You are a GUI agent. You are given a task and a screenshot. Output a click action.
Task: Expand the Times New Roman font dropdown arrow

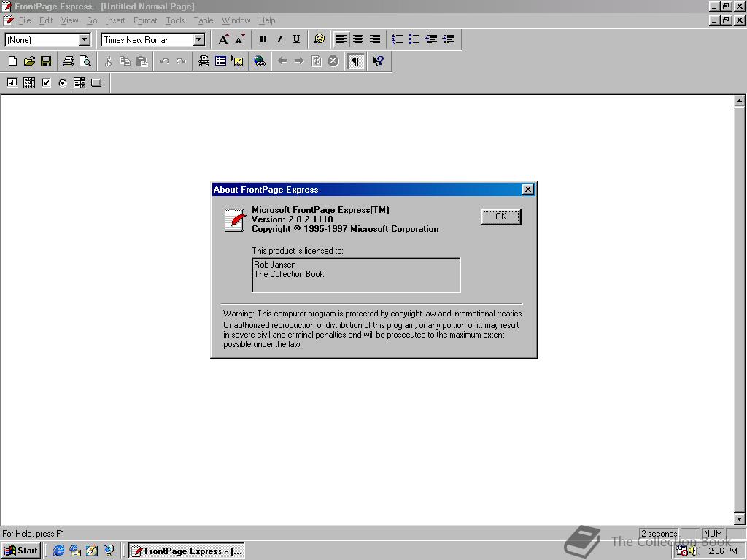coord(199,39)
